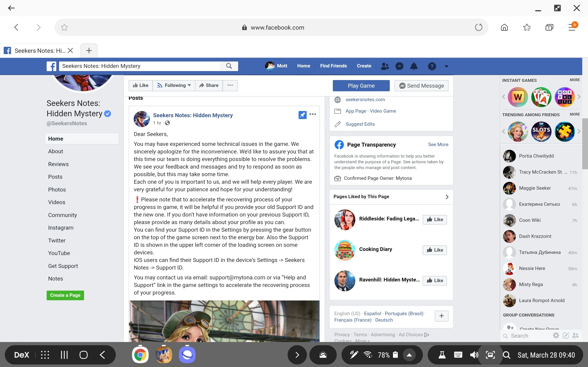Image resolution: width=588 pixels, height=367 pixels.
Task: Reload the page with refresh icon
Action: point(478,28)
